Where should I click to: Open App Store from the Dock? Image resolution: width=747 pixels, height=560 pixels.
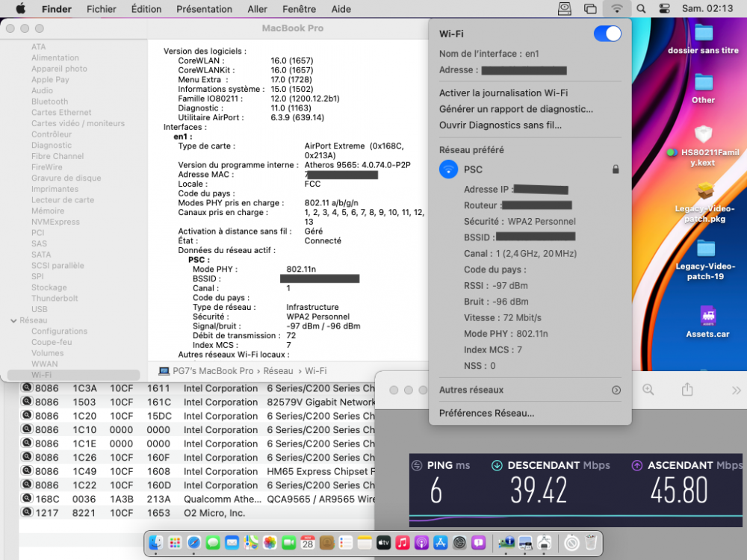(x=440, y=542)
